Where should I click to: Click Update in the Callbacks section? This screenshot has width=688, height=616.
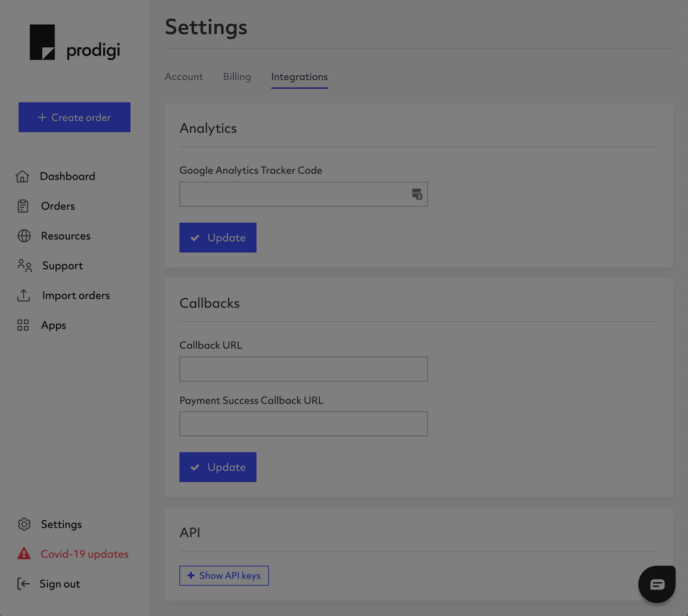click(217, 467)
